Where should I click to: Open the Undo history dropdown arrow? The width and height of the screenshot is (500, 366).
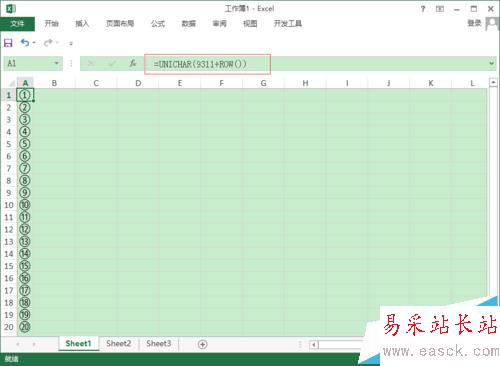[34, 43]
